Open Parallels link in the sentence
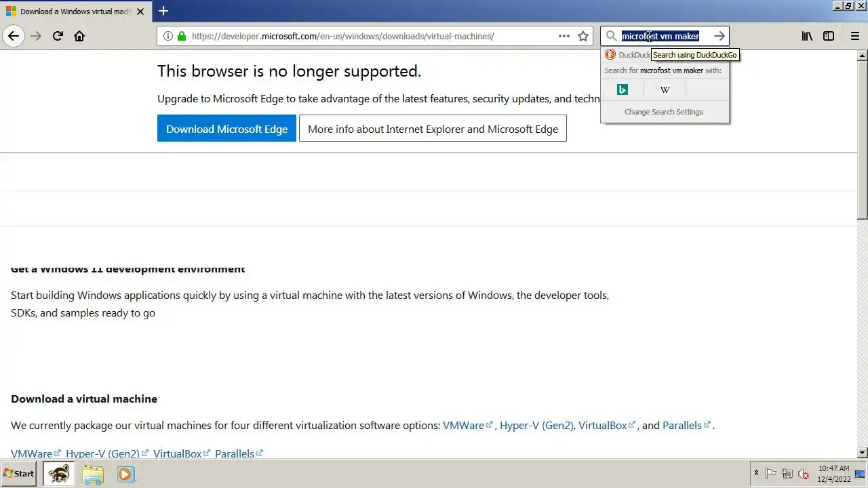Screen dimensions: 868x488 point(686,426)
